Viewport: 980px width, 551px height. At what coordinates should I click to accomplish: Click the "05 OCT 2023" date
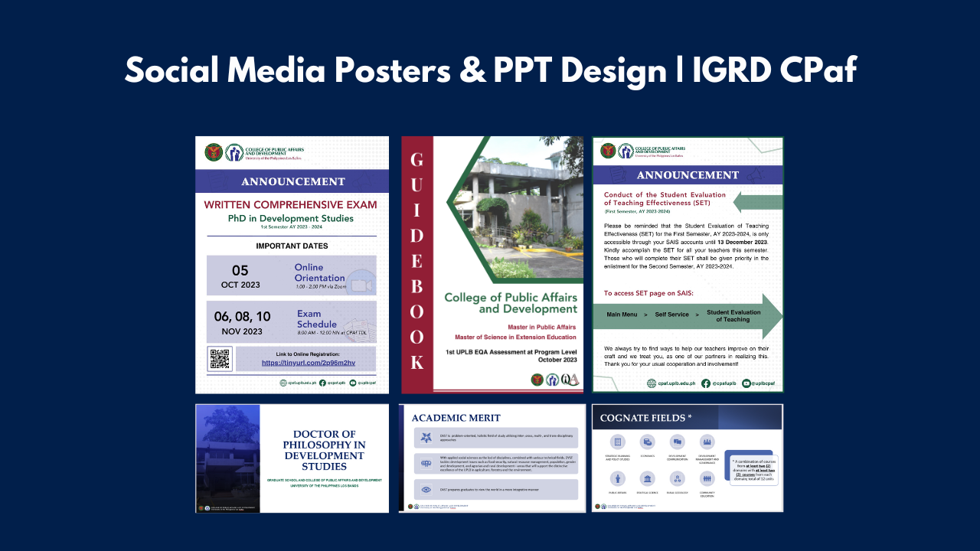pos(240,276)
